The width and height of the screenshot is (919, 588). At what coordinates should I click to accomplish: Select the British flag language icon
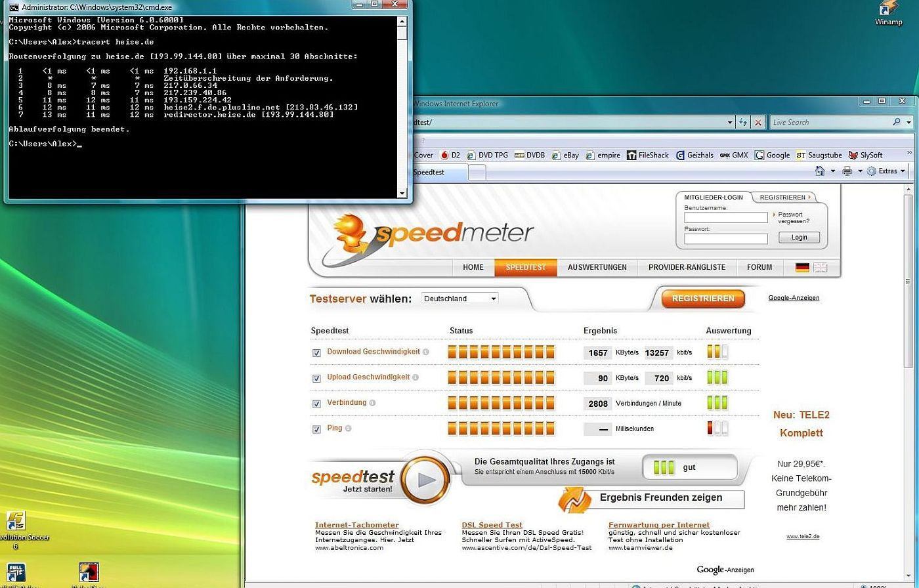click(x=821, y=267)
